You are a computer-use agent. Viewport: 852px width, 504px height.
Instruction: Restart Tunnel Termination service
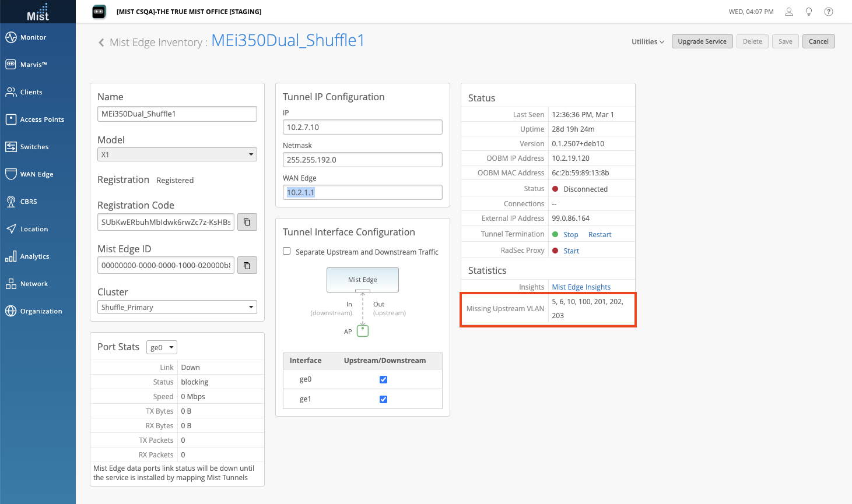pos(599,235)
